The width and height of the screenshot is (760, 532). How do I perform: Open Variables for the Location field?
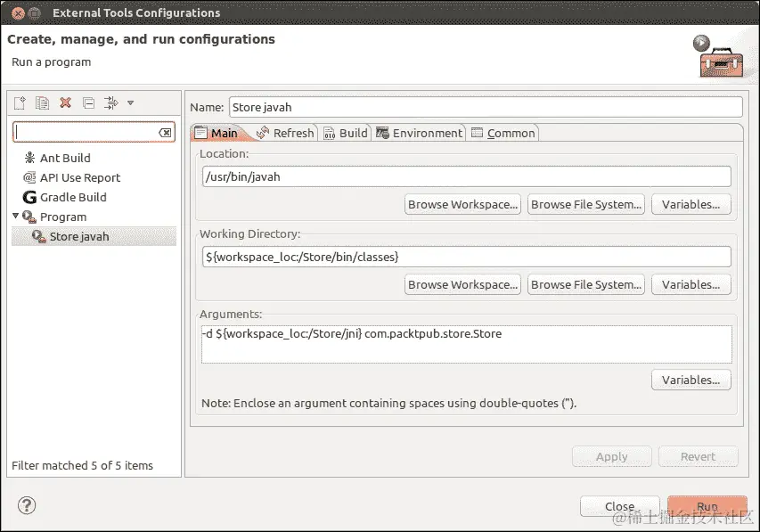tap(691, 205)
